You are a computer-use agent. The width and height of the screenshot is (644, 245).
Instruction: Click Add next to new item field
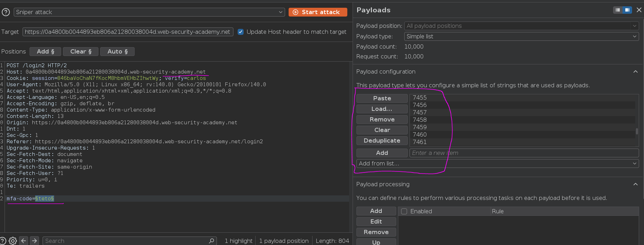[x=382, y=153]
